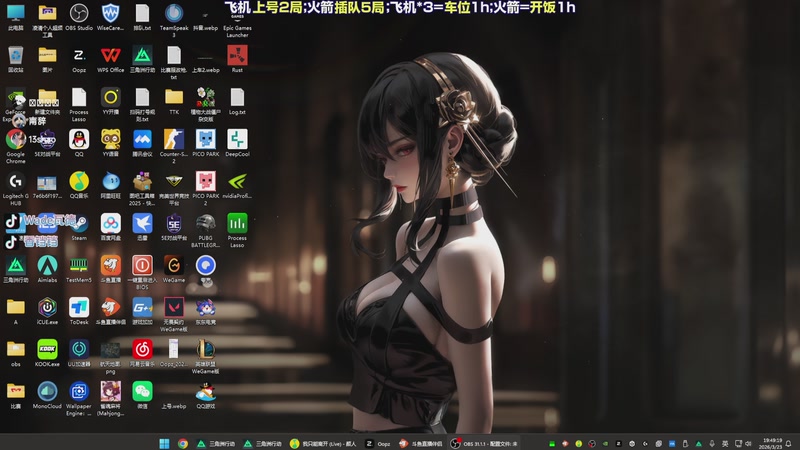Launch the PICO PARK 2 shortcut
This screenshot has height=450, width=800.
tap(206, 188)
